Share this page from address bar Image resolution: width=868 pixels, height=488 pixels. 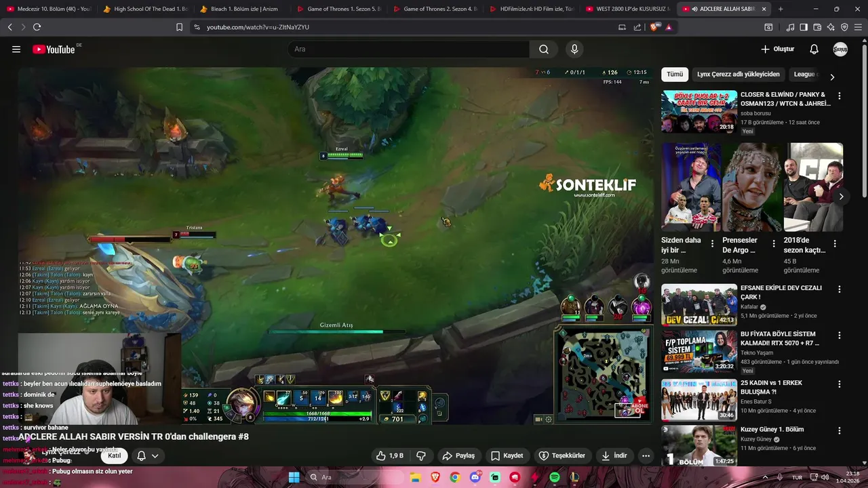[637, 27]
